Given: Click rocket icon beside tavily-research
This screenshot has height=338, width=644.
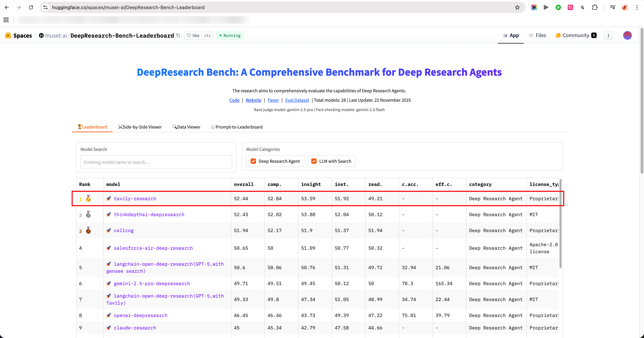Looking at the screenshot, I should point(109,199).
